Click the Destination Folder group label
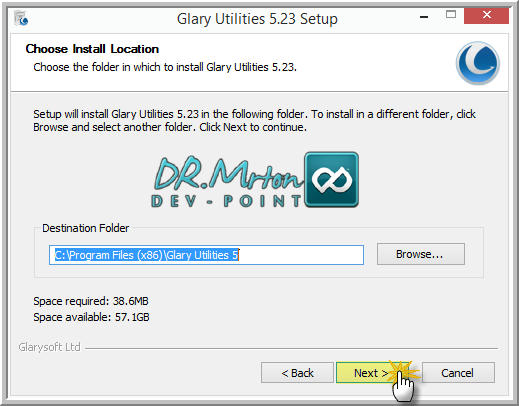The height and width of the screenshot is (406, 519). [x=85, y=228]
